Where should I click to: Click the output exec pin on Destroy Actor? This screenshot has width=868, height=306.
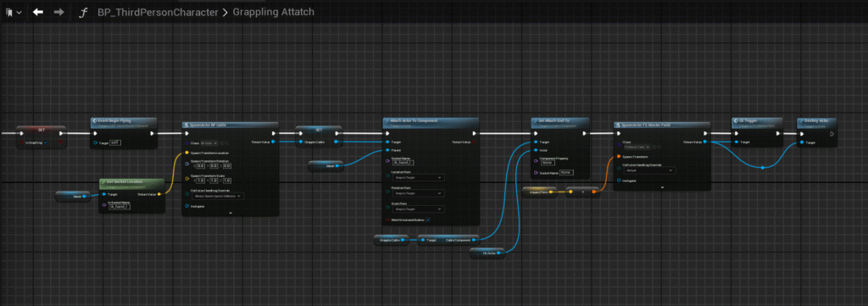[x=832, y=133]
